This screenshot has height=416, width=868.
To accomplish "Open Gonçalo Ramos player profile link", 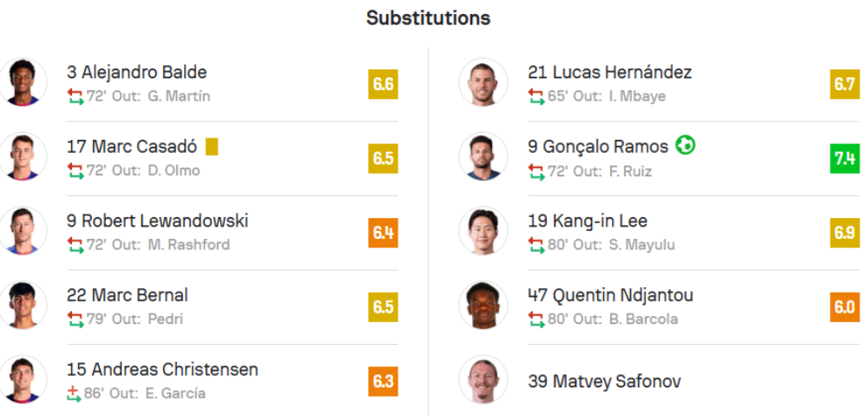I will [x=598, y=147].
